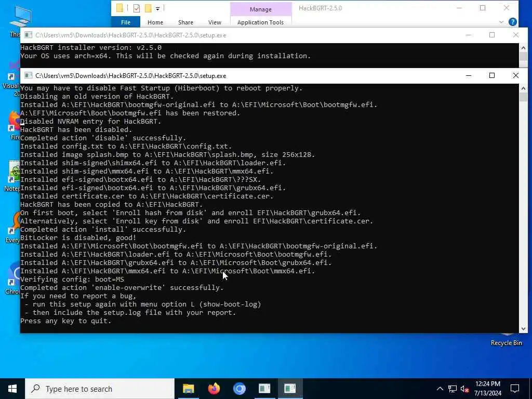Image resolution: width=532 pixels, height=399 pixels.
Task: Click 'Verifying config: boot=MS' line
Action: click(72, 279)
